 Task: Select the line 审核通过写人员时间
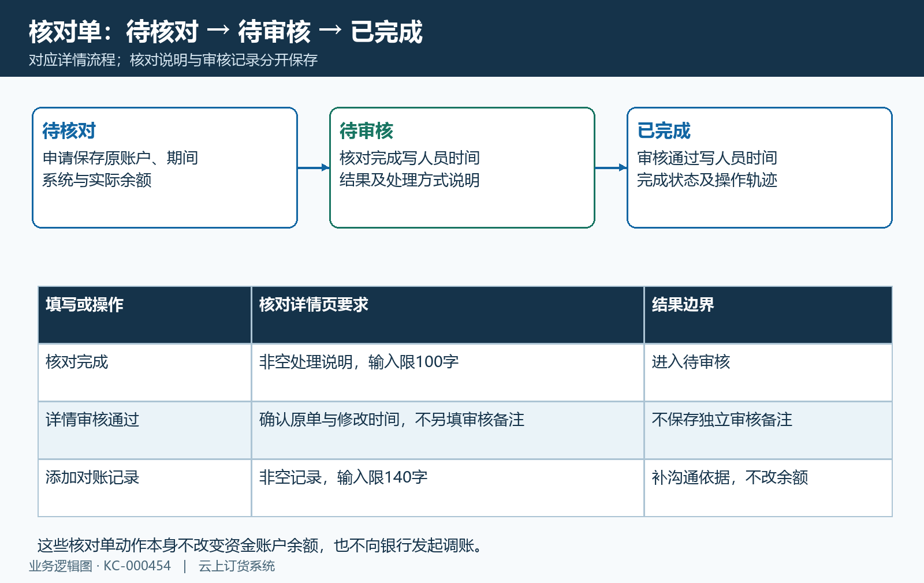click(707, 158)
